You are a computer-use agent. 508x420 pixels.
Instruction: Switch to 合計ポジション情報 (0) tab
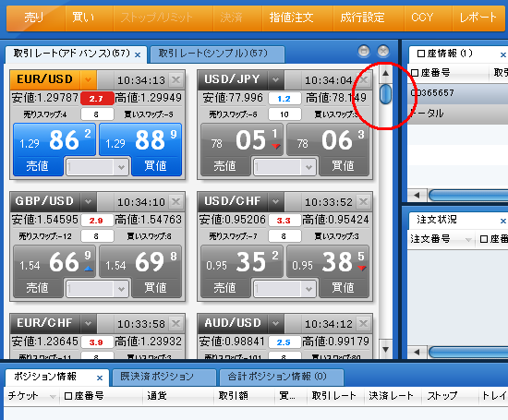(281, 377)
